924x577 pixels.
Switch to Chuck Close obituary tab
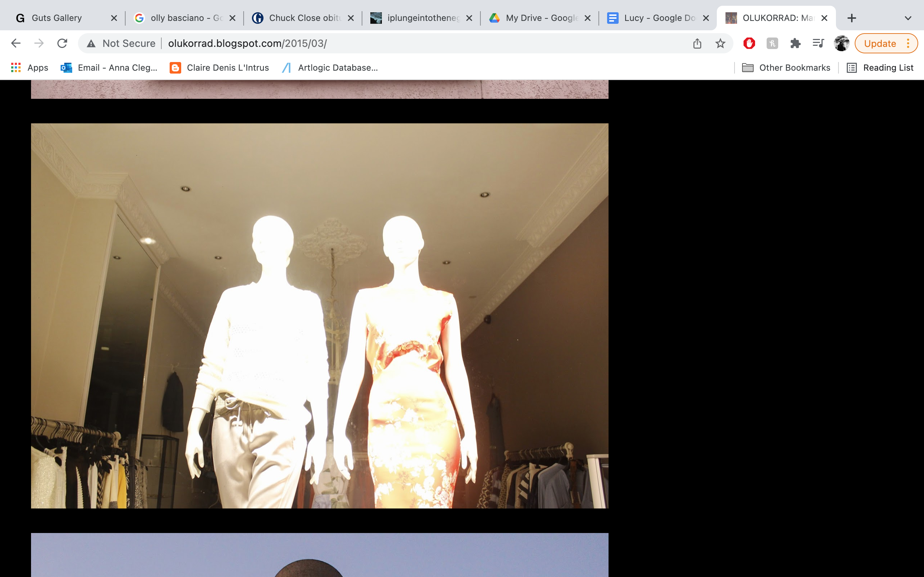(304, 18)
